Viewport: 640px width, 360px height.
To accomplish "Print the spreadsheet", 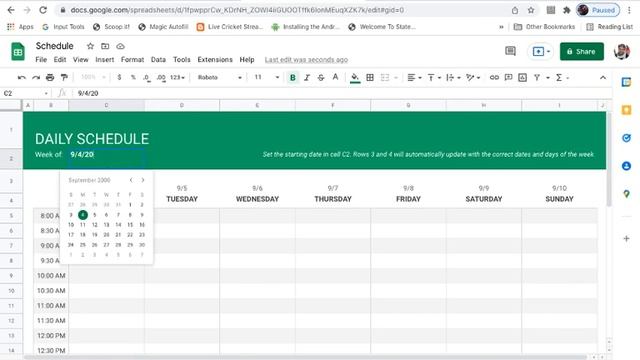I will pos(50,77).
